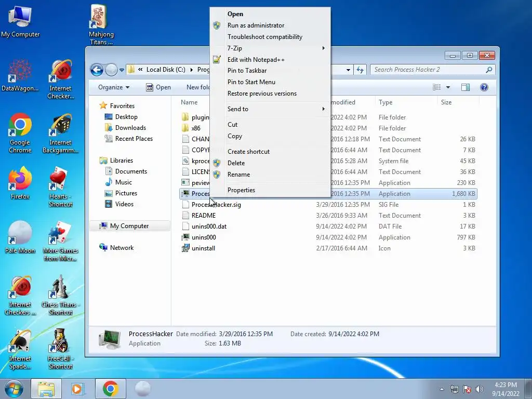Toggle the preview pane button
532x399 pixels.
click(x=465, y=87)
